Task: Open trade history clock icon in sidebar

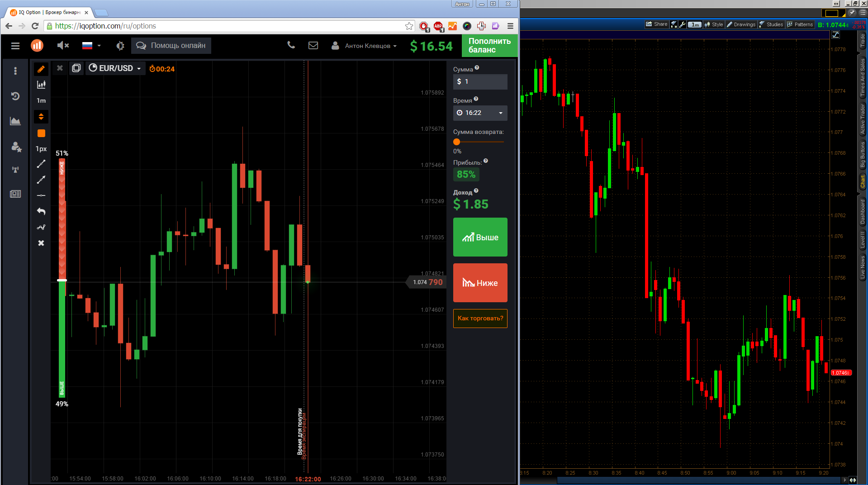Action: (15, 96)
